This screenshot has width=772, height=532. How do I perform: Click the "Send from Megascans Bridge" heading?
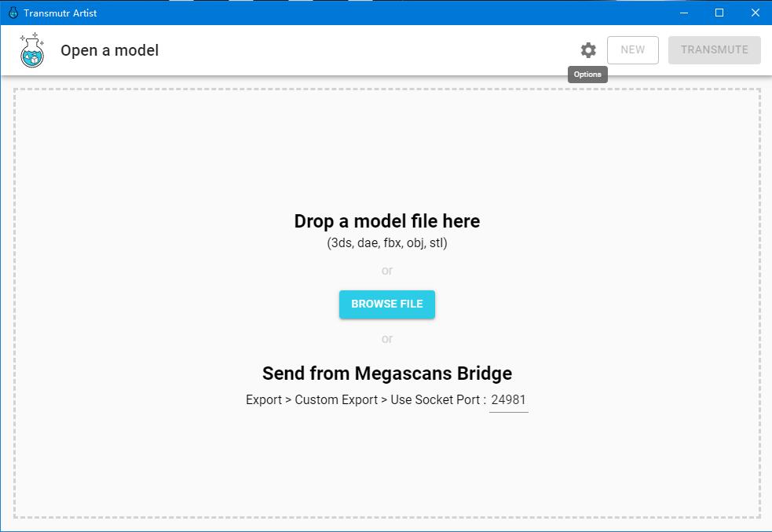387,373
